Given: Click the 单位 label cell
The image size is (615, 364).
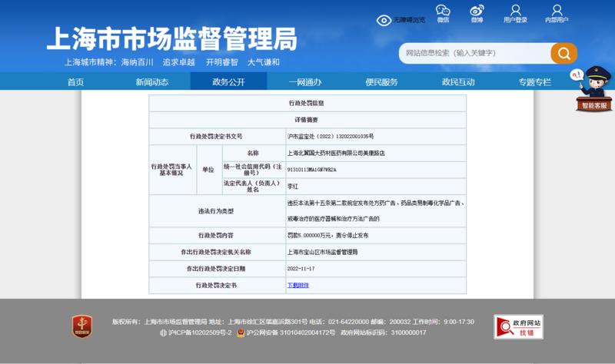Looking at the screenshot, I should [208, 170].
